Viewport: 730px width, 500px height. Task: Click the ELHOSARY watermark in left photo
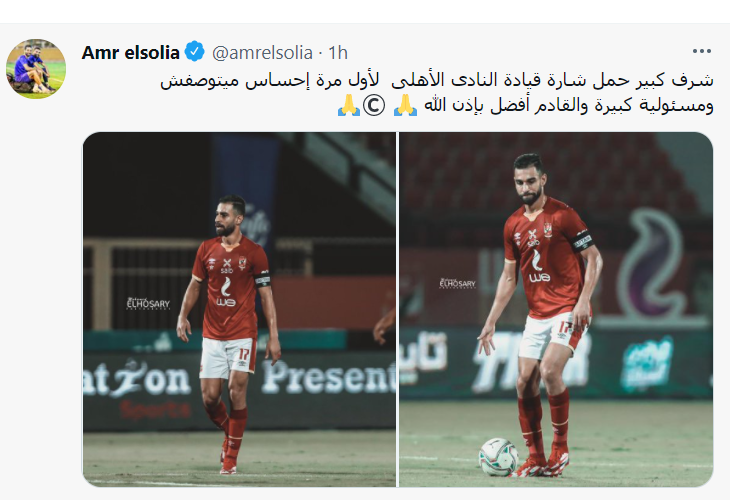tap(149, 304)
